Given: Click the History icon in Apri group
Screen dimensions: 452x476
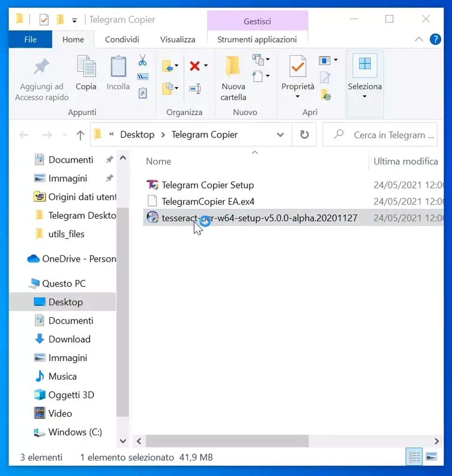Looking at the screenshot, I should pos(325,95).
